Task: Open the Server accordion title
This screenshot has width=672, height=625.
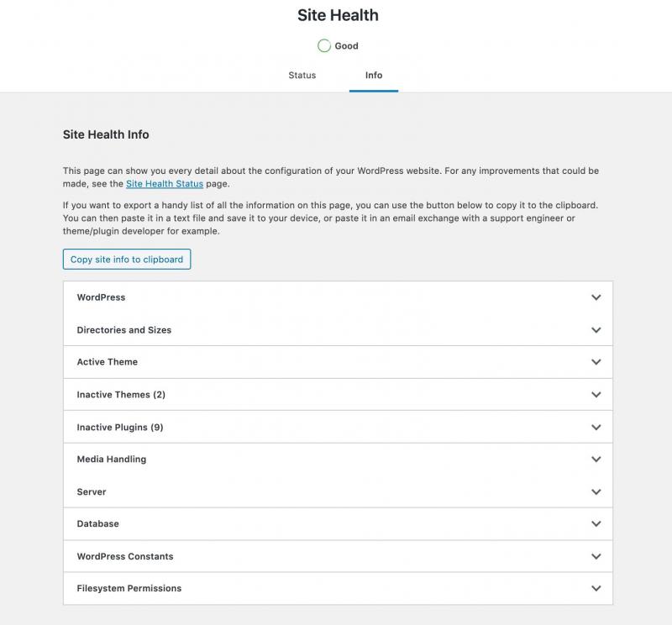Action: tap(92, 492)
